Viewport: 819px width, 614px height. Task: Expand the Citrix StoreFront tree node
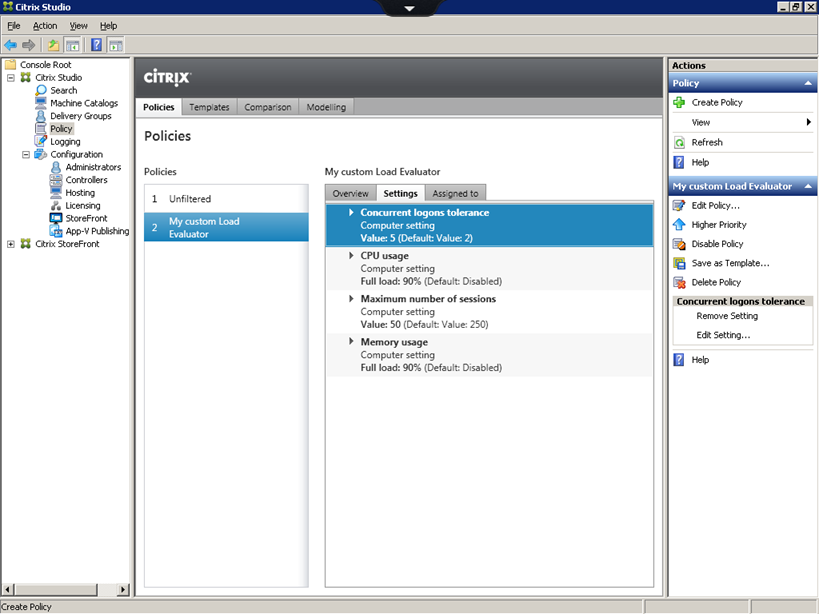[x=10, y=244]
